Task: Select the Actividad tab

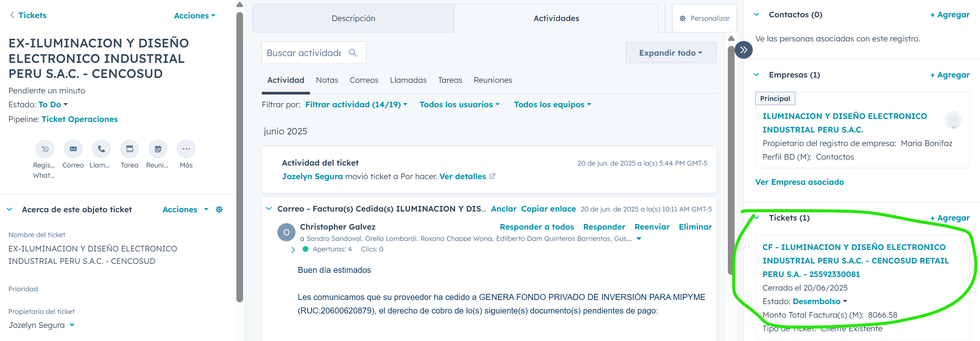Action: 285,80
